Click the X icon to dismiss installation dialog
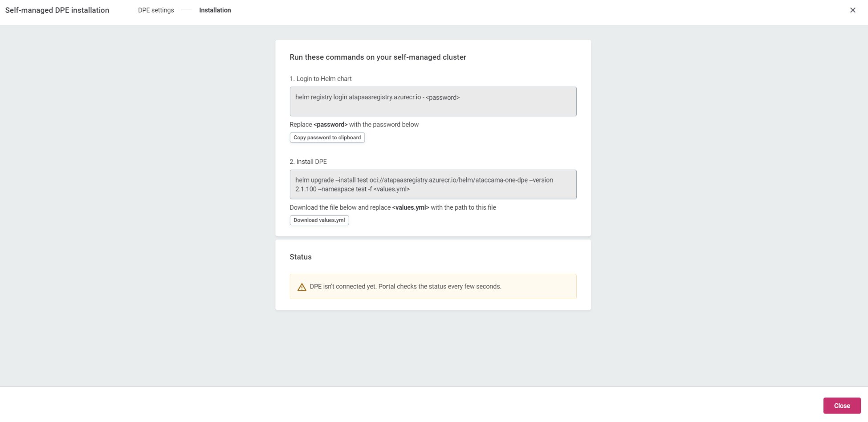The height and width of the screenshot is (422, 868). tap(852, 10)
